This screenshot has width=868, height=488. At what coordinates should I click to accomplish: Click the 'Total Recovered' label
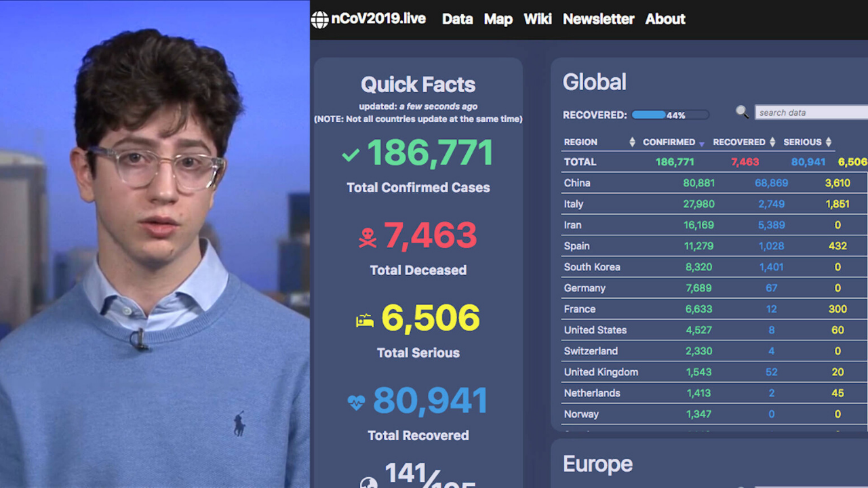[x=418, y=436]
